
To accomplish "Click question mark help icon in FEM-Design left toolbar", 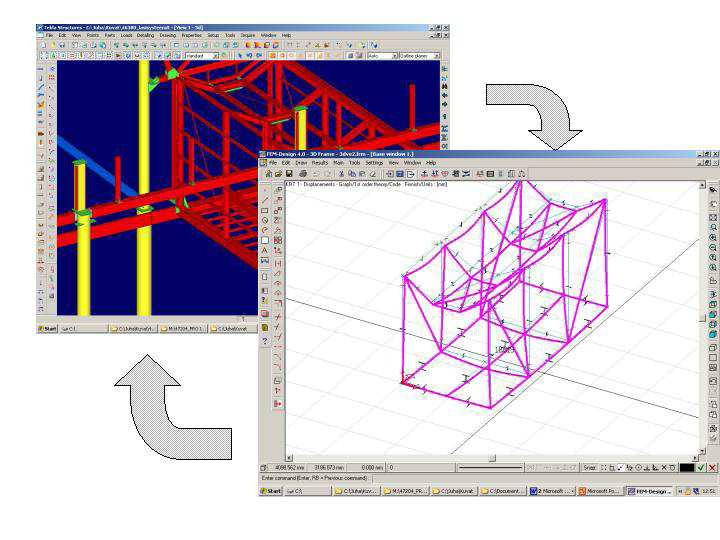I will (x=265, y=340).
